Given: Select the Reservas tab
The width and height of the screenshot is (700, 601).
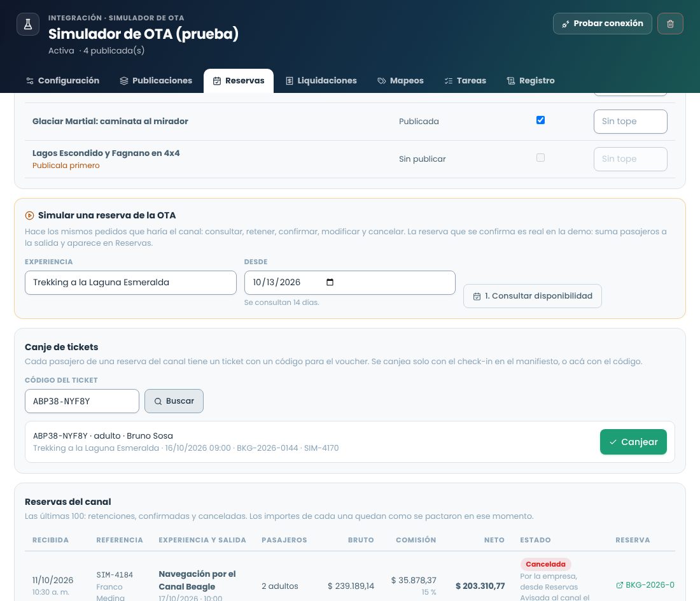Looking at the screenshot, I should pos(239,81).
